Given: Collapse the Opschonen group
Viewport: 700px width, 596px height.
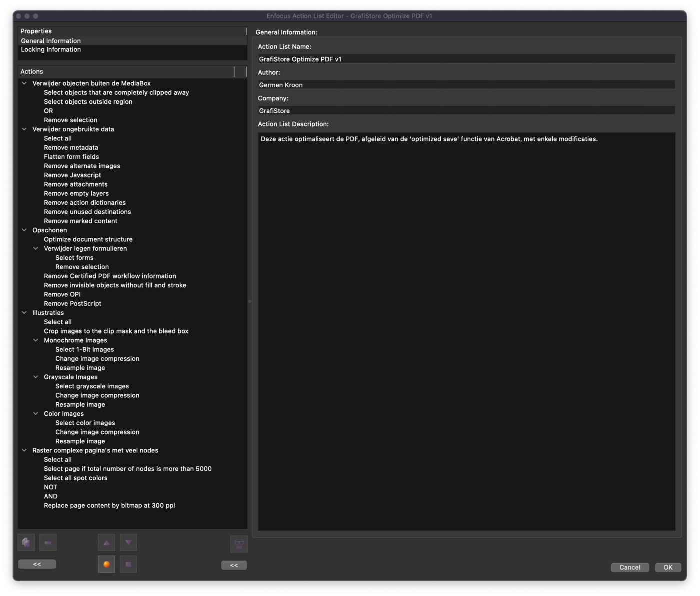Looking at the screenshot, I should 24,230.
